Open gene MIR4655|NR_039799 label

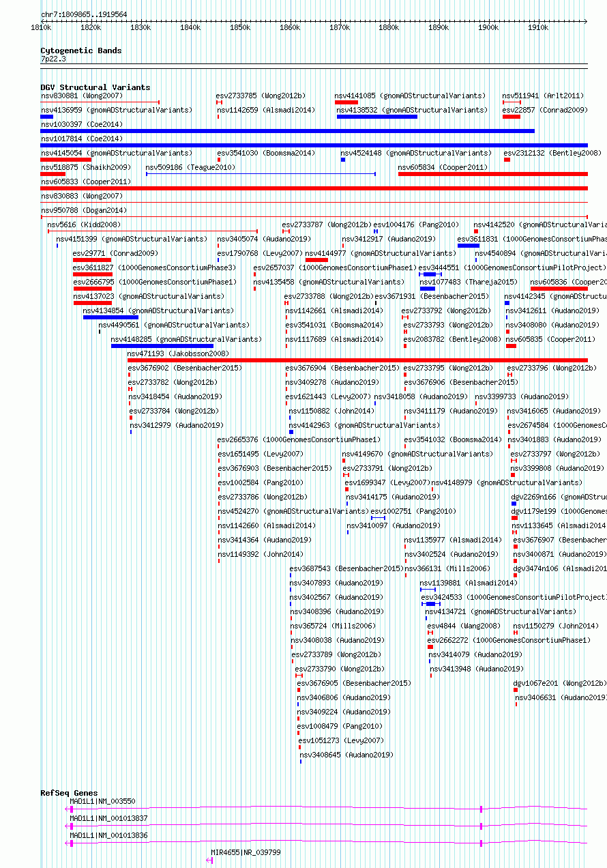246,852
